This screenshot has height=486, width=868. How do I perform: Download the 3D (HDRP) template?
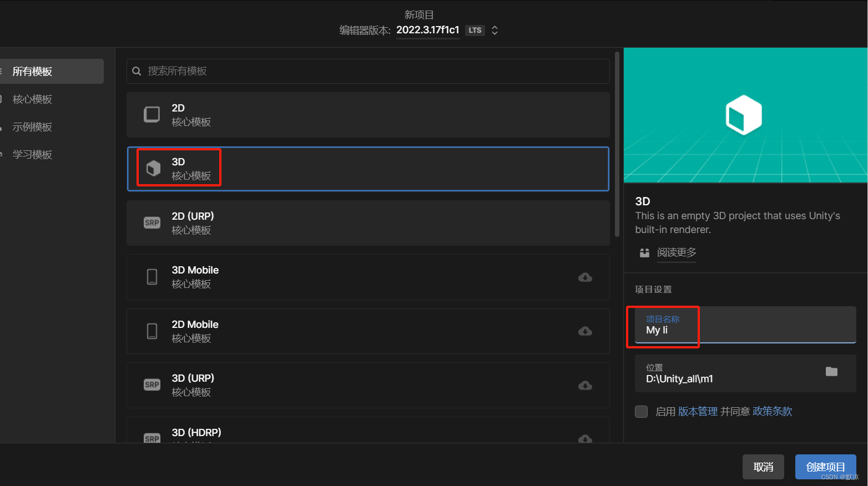point(585,438)
